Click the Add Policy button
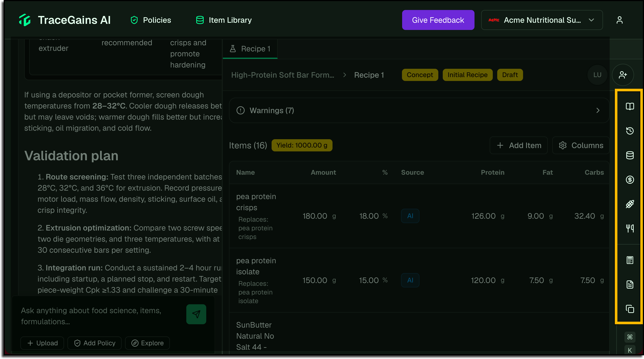This screenshot has width=644, height=359. (x=95, y=343)
